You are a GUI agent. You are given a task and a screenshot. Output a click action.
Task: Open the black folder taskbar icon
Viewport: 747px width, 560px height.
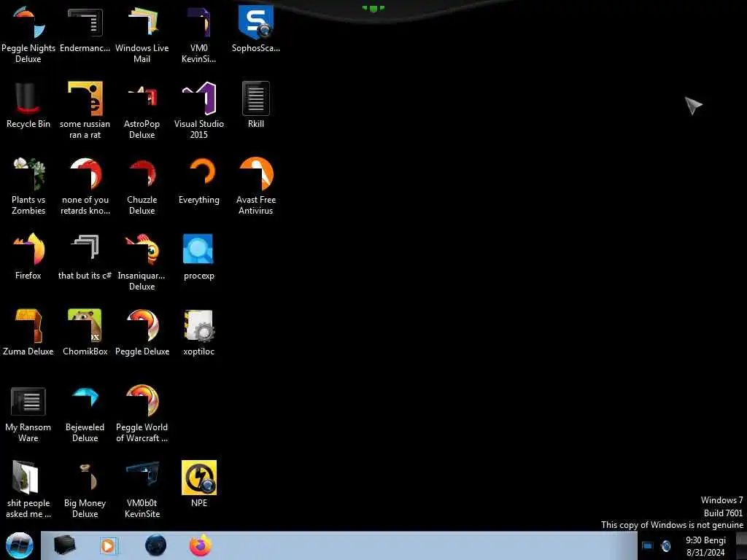(64, 545)
